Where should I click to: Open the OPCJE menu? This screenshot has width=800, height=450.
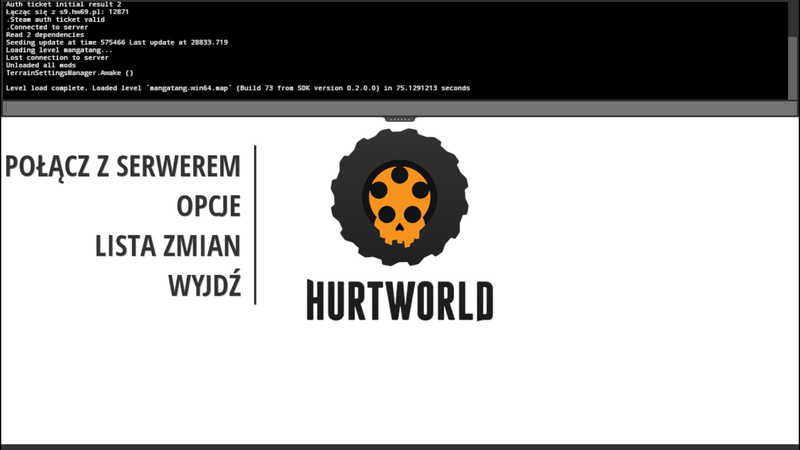[209, 206]
